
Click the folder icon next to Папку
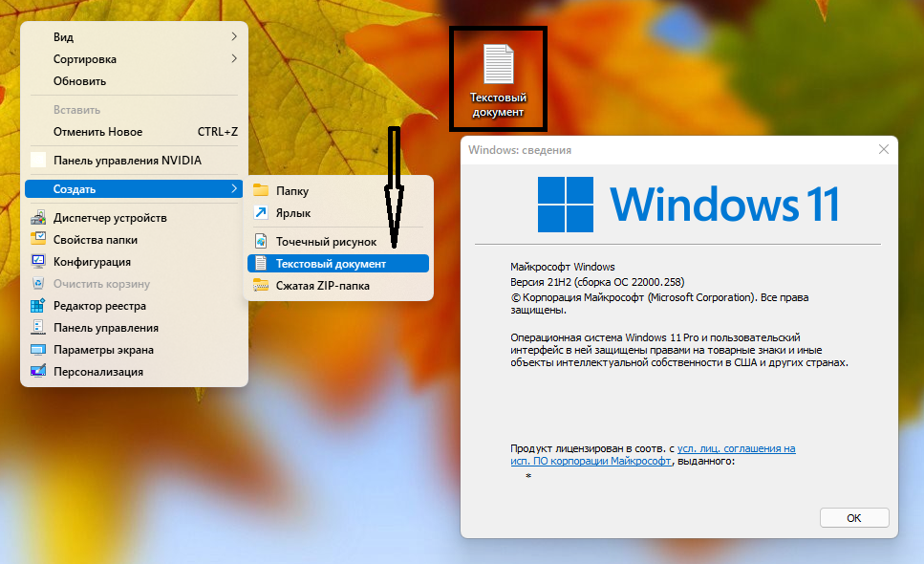[261, 190]
